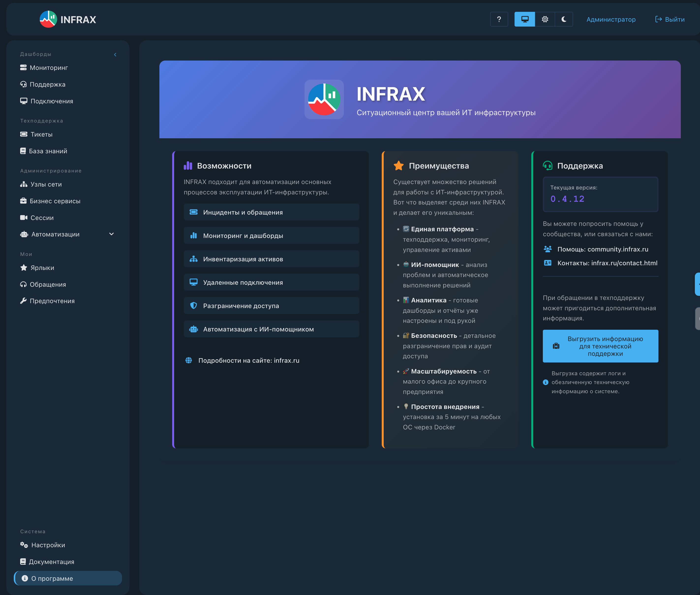
Task: Click the Бизнес сервисы briefcase icon
Action: click(23, 201)
